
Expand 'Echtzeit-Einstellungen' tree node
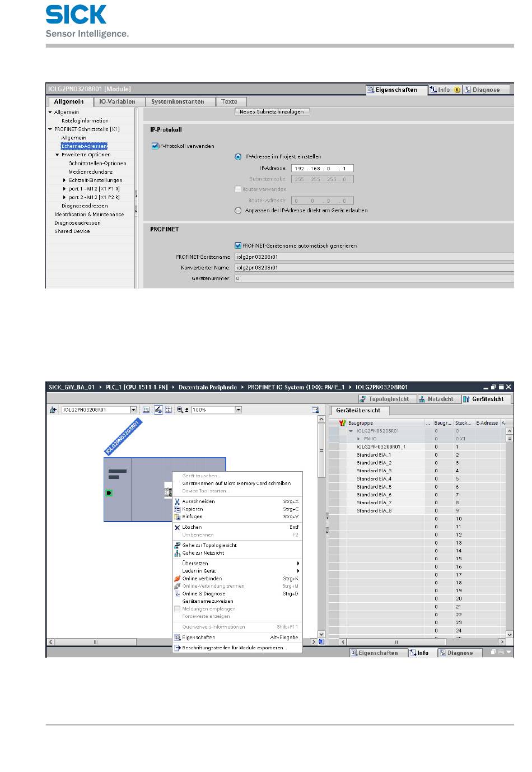(64, 180)
